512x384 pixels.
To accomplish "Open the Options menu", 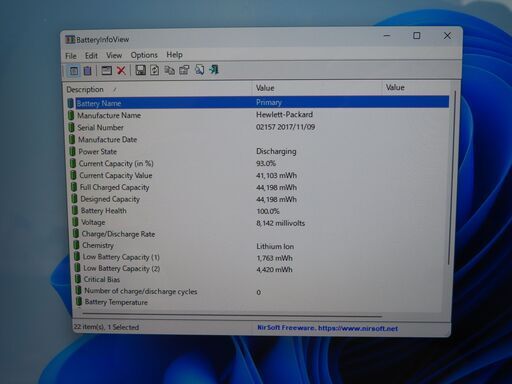I will coord(144,55).
